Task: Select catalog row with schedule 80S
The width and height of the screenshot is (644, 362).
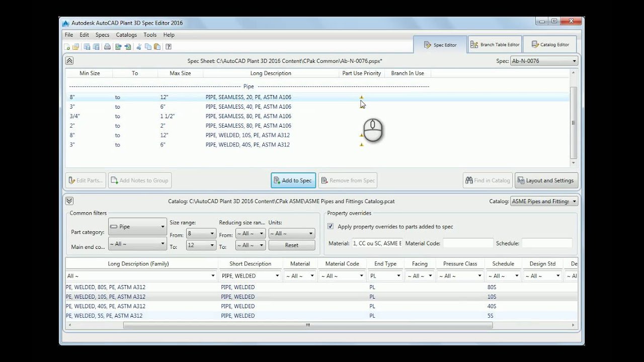Action: coord(321,287)
